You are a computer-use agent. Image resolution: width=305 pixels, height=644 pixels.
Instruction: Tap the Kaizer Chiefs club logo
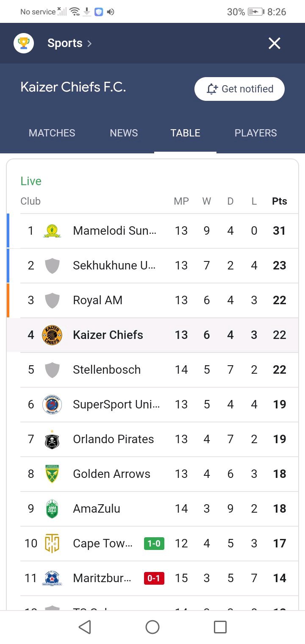[52, 335]
